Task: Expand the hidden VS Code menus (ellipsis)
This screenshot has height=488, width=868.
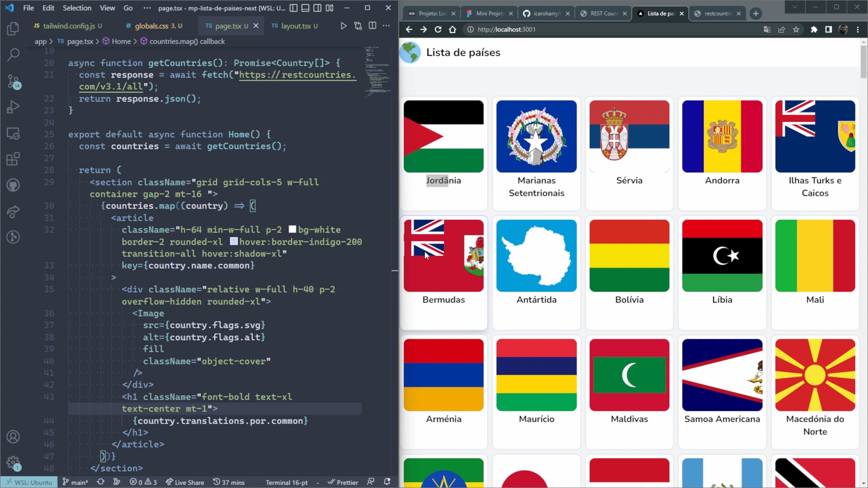Action: [147, 8]
